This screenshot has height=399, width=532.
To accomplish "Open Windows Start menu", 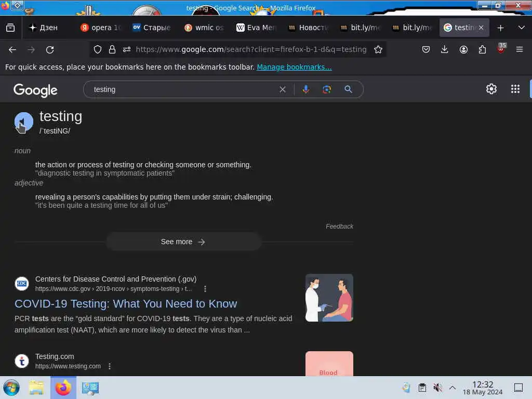I will pos(11,388).
